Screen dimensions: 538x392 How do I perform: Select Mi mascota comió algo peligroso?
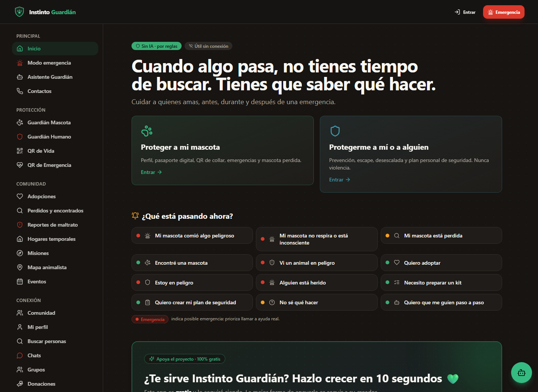click(x=192, y=236)
